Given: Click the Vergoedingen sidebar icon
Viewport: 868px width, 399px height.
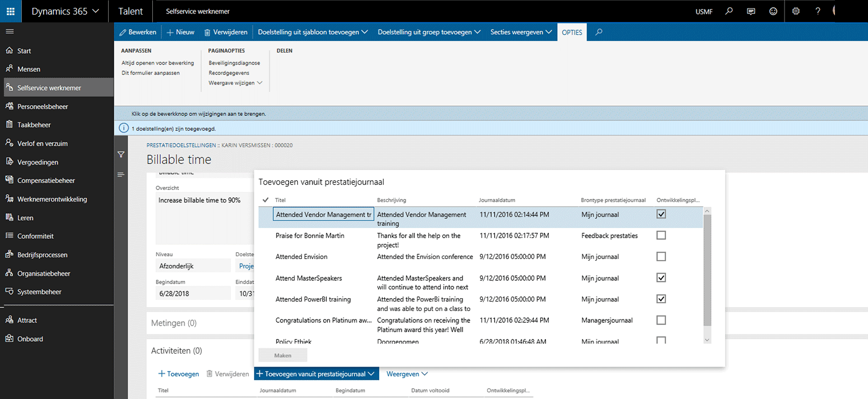Looking at the screenshot, I should coord(9,161).
